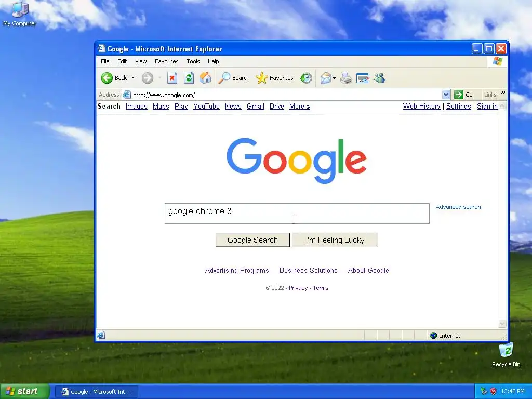
Task: Open the Drive link
Action: click(276, 106)
